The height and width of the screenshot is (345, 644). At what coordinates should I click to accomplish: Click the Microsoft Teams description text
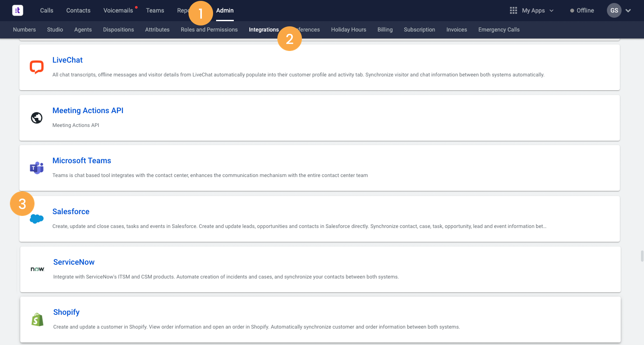(210, 175)
